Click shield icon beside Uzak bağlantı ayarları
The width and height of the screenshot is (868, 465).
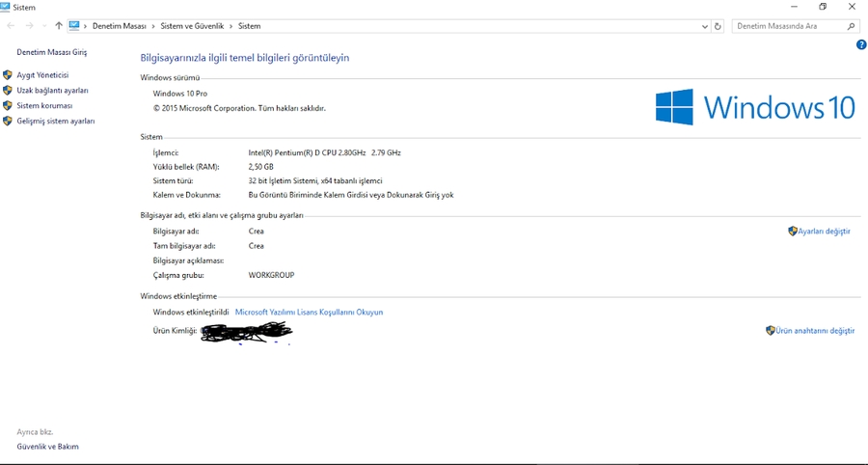(x=7, y=91)
